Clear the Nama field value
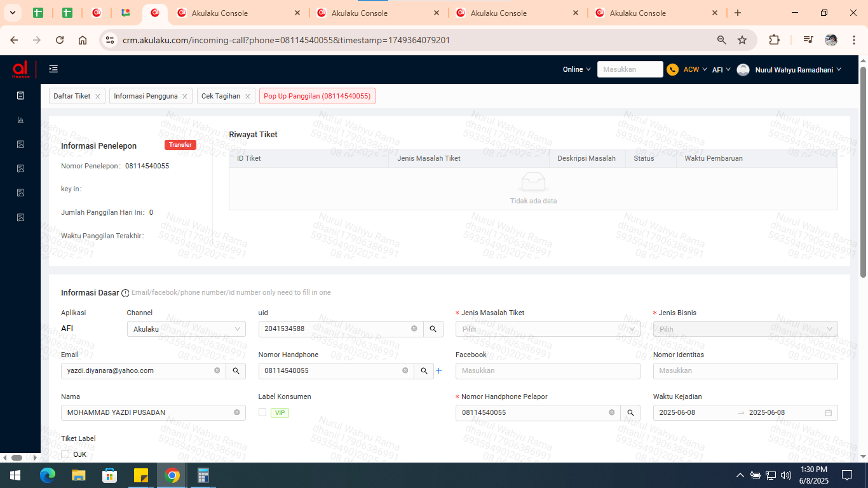Screen dimensions: 868x488 pos(237,412)
